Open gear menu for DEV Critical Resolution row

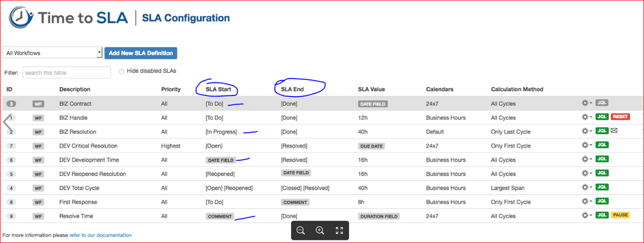coord(587,145)
